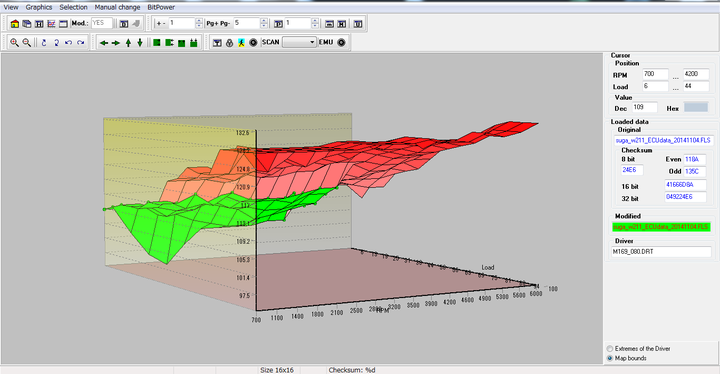This screenshot has width=720, height=374.
Task: Open the BitPower menu
Action: tap(161, 7)
